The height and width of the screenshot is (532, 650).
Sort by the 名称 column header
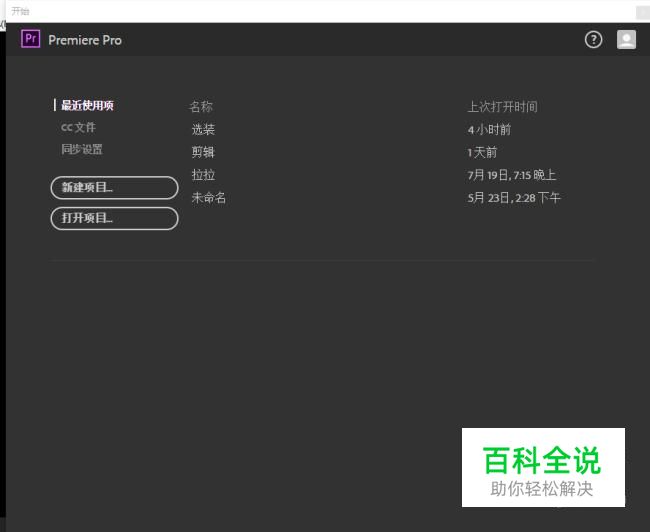tap(201, 107)
